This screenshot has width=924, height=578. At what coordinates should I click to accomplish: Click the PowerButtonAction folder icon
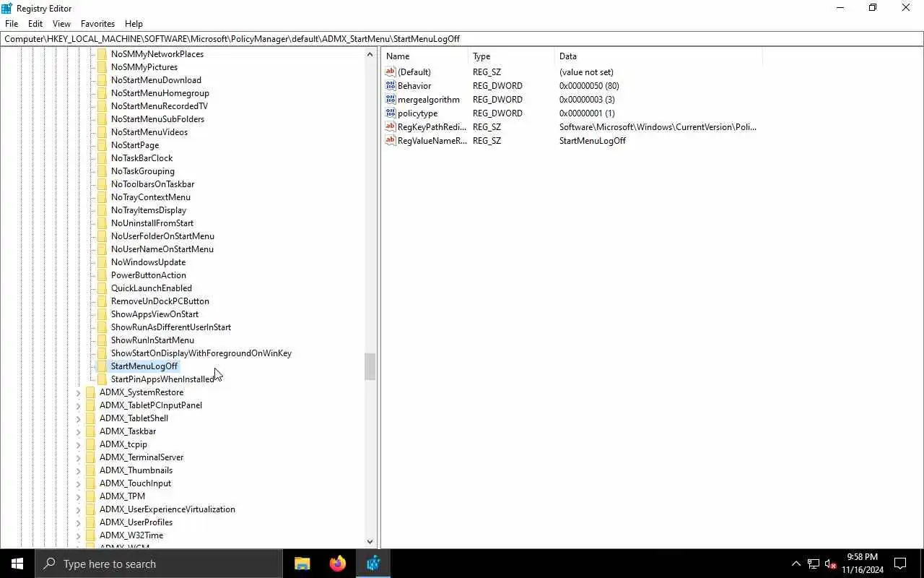coord(102,275)
